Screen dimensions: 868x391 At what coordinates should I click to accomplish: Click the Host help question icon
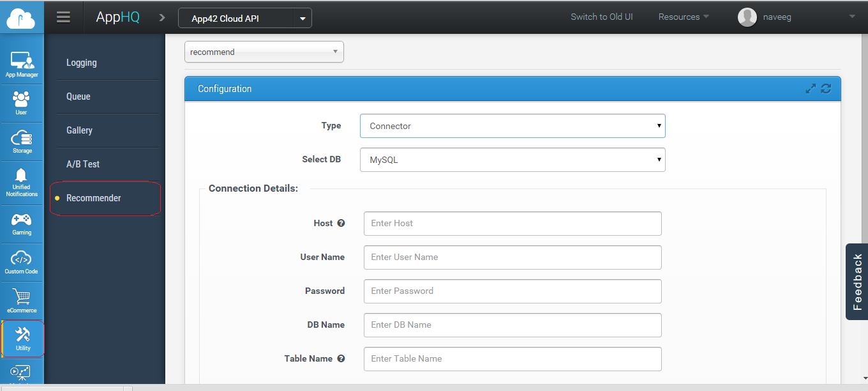point(341,223)
